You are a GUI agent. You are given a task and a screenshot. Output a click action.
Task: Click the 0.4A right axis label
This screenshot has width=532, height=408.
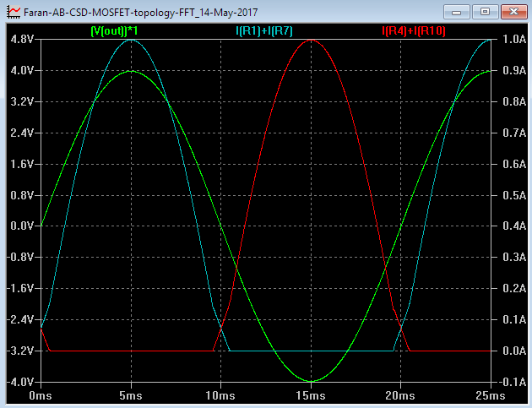[514, 226]
